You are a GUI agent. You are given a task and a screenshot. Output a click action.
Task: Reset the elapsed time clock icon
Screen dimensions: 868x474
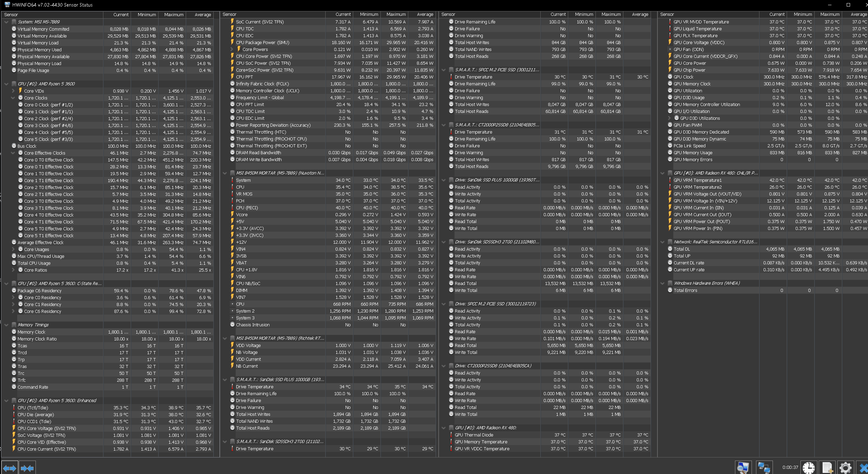(808, 468)
